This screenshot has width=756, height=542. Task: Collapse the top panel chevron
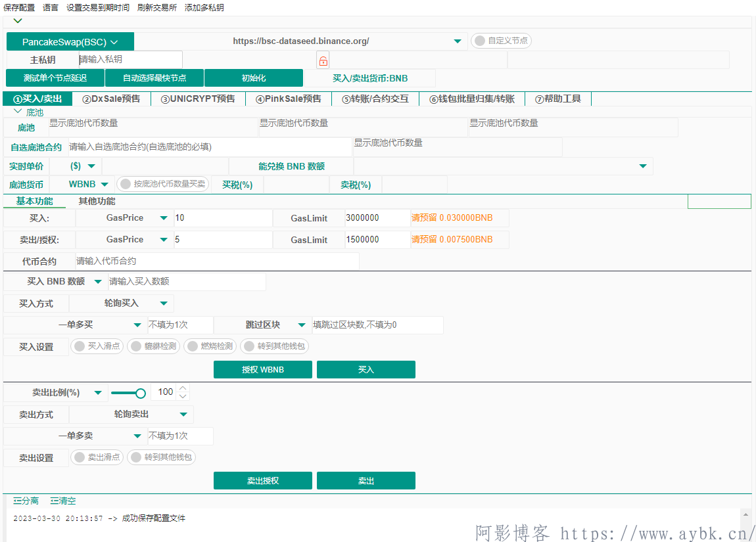click(x=18, y=21)
